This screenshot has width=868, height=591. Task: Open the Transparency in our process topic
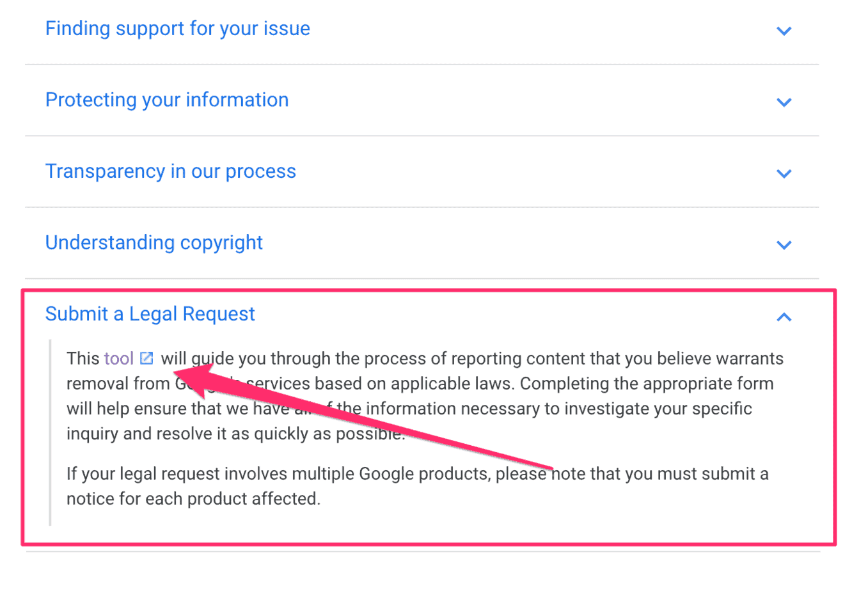171,171
